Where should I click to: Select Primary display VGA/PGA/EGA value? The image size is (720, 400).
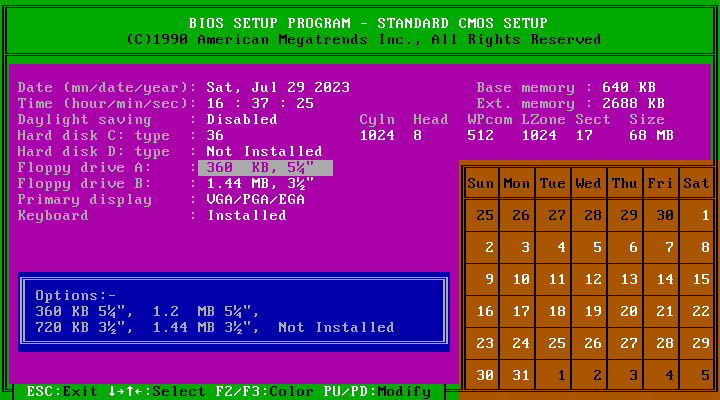coord(255,199)
